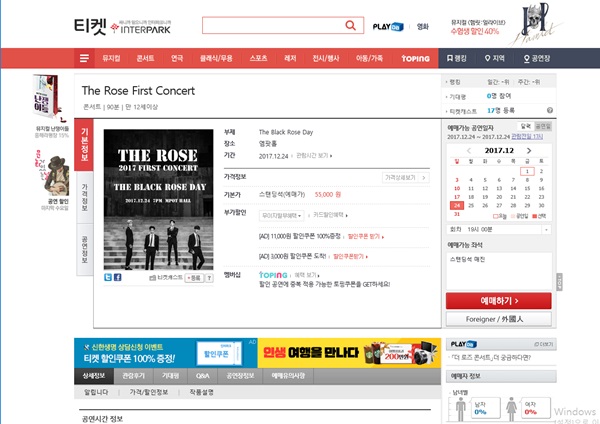Click the 랭킹 bookmark icon in navbar
Image resolution: width=600 pixels, height=424 pixels.
450,58
